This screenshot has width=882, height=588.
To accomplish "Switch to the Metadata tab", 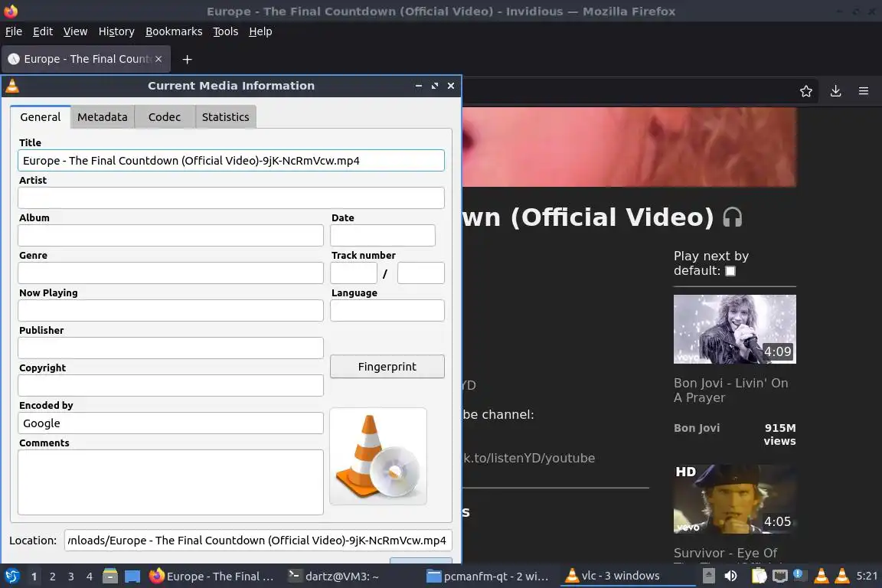I will click(x=103, y=117).
